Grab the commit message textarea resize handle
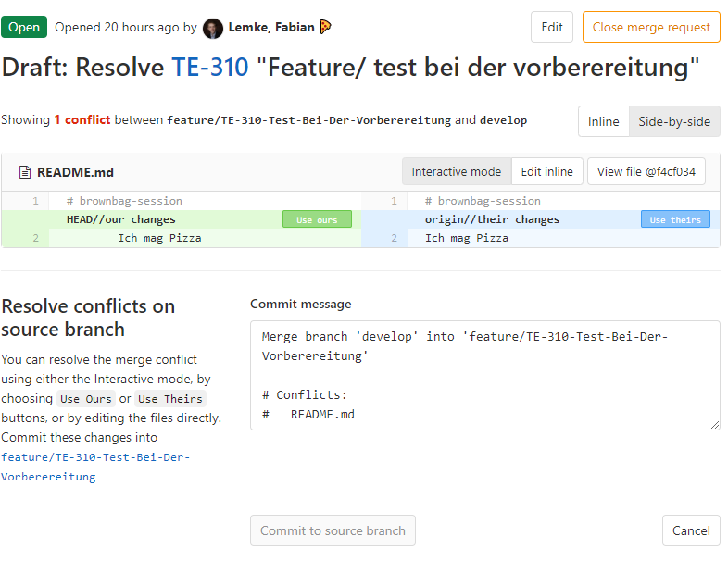This screenshot has width=728, height=561. pos(715,425)
